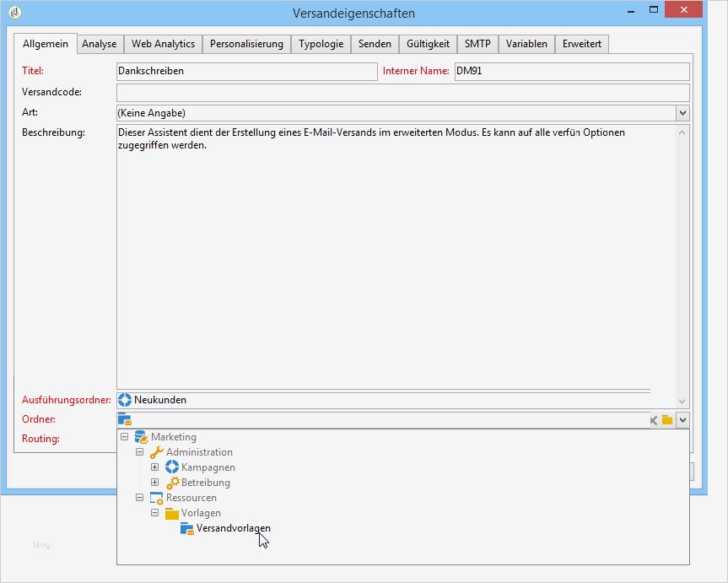Viewport: 728px width, 583px height.
Task: Select Versandvorlagen in the folder tree
Action: 234,529
